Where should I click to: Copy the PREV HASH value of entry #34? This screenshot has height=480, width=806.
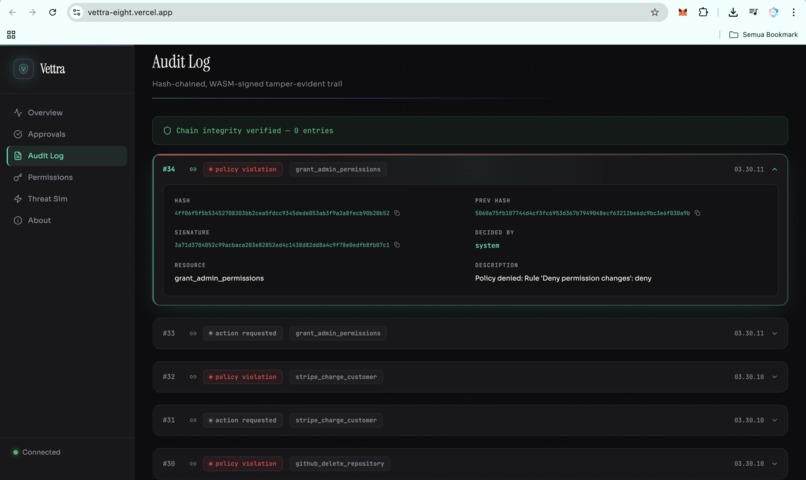click(x=698, y=213)
